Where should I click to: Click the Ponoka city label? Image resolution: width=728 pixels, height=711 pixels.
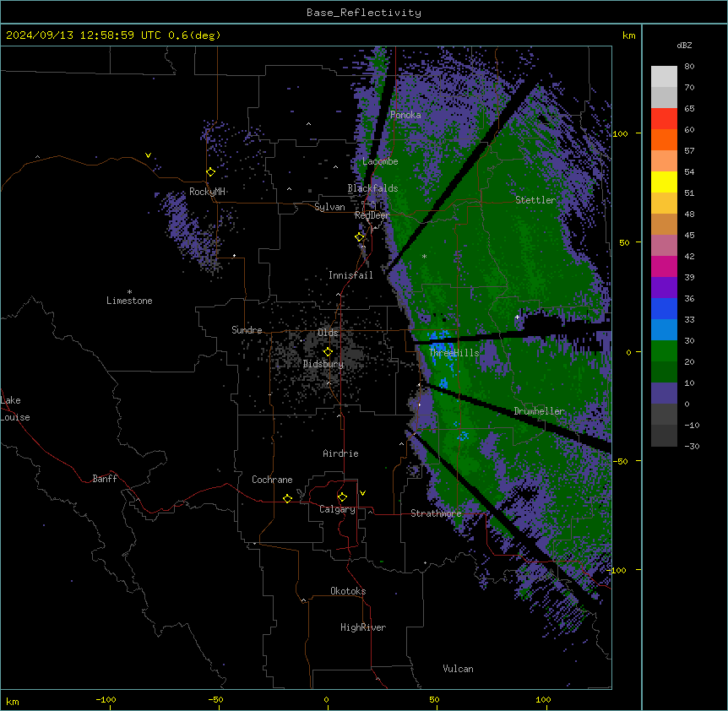pos(405,115)
